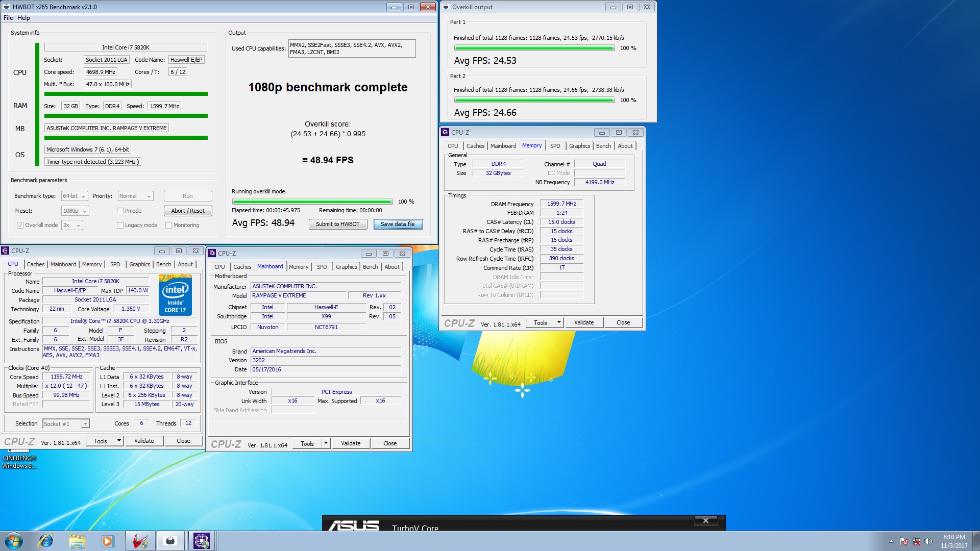
Task: Expand Tools arrow in CPU-Z processor window
Action: pyautogui.click(x=119, y=441)
